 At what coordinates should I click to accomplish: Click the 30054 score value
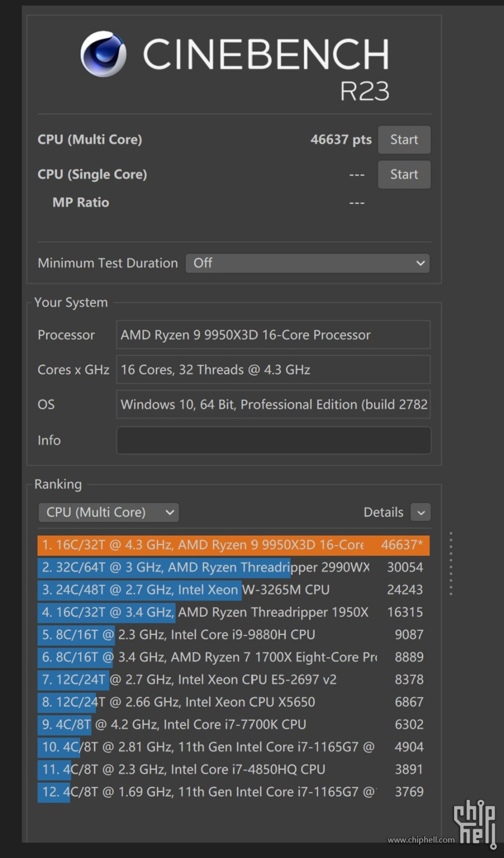click(405, 567)
